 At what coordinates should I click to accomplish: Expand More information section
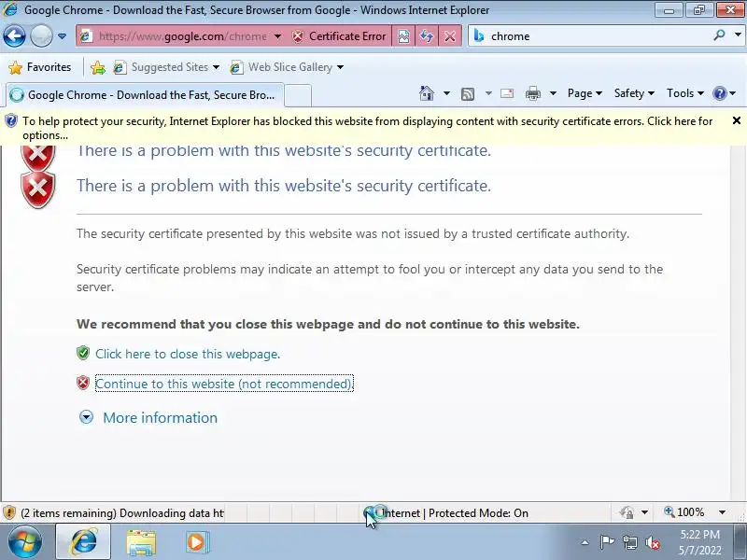click(86, 417)
